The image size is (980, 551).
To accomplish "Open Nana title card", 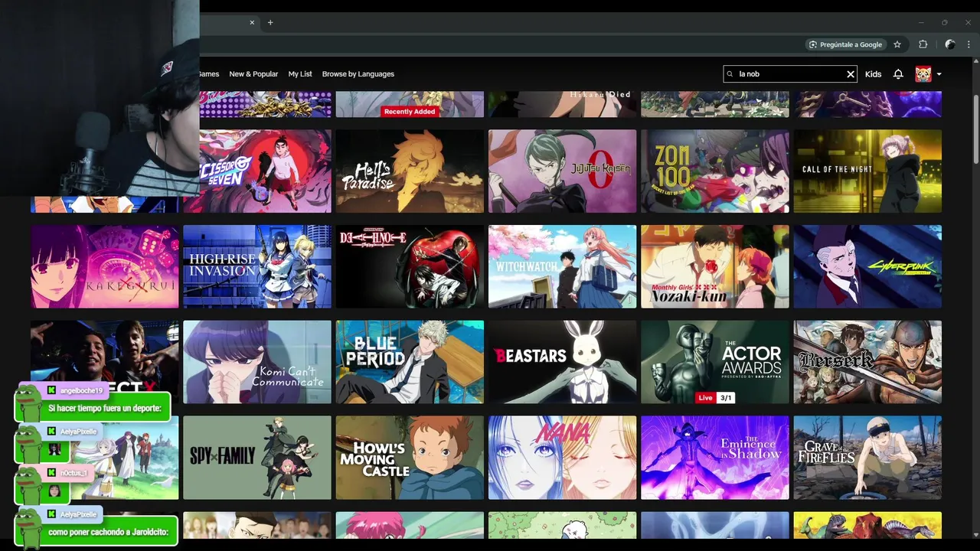I will tap(562, 458).
